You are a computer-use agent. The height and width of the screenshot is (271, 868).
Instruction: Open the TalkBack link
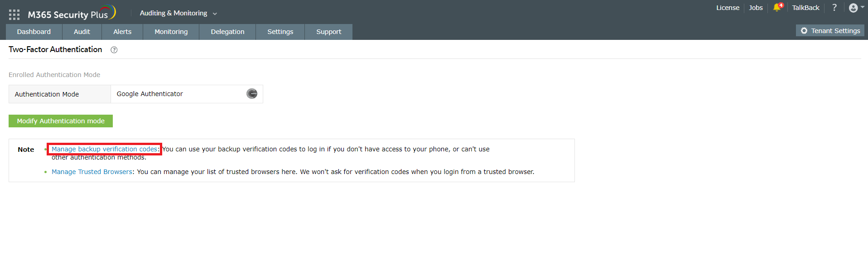click(x=805, y=8)
